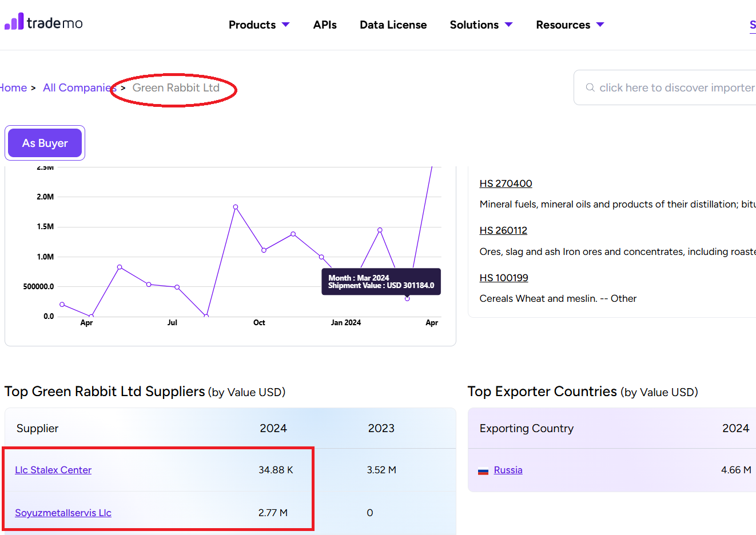Viewport: 756px width, 535px height.
Task: Click the 2023 column header in suppliers table
Action: pyautogui.click(x=381, y=428)
